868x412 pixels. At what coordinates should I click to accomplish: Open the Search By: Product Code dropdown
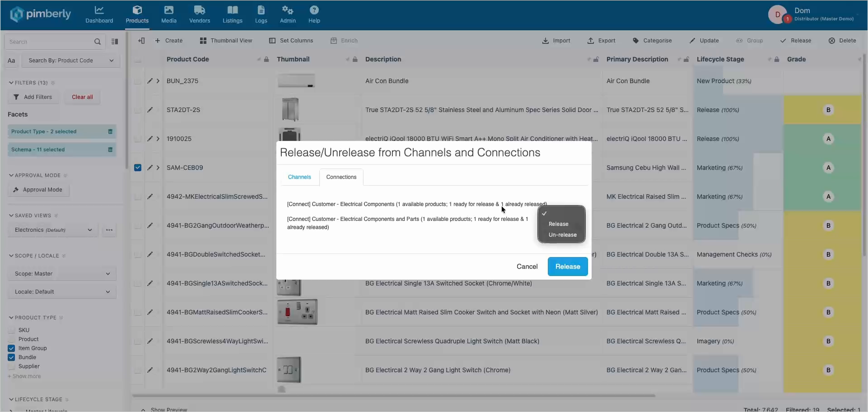pos(71,61)
